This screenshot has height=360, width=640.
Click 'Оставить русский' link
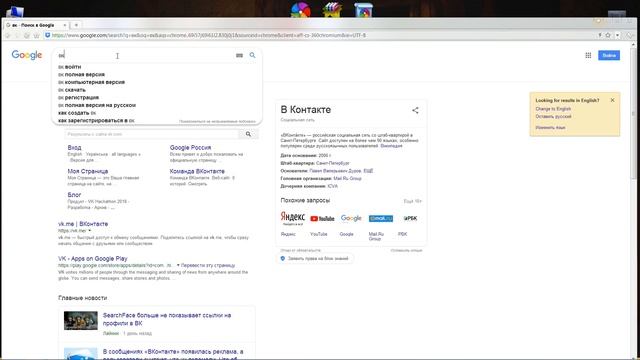click(x=553, y=116)
